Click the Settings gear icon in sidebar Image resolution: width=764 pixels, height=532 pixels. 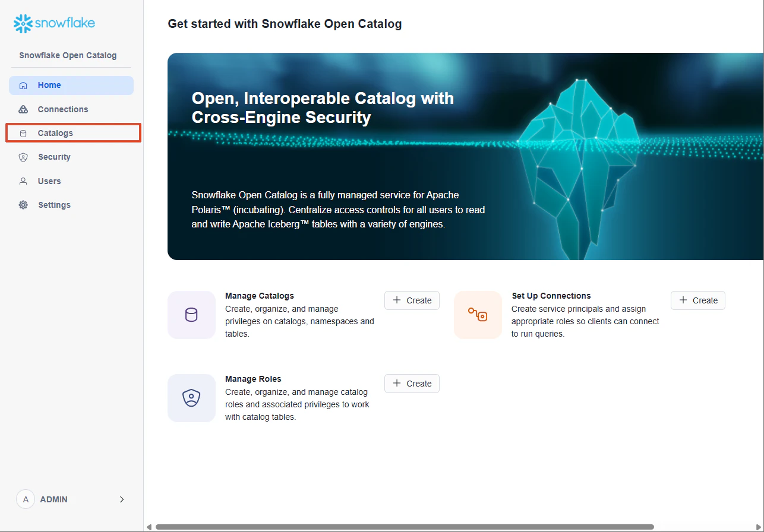(23, 205)
